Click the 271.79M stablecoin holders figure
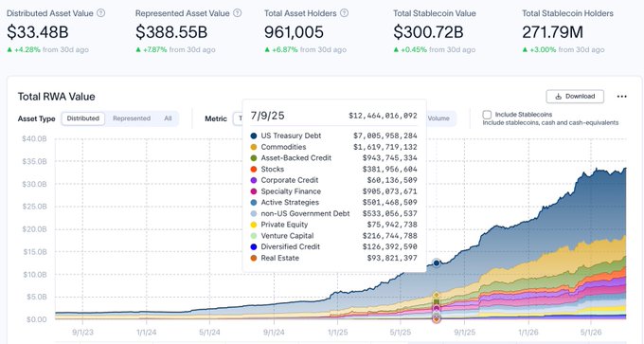Viewport: 644px width, 344px height. tap(552, 32)
